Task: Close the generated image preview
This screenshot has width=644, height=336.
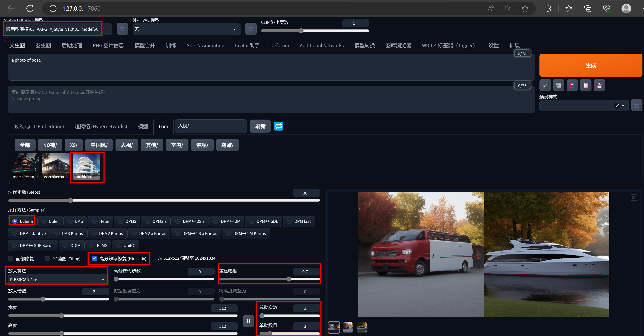Action: (634, 198)
